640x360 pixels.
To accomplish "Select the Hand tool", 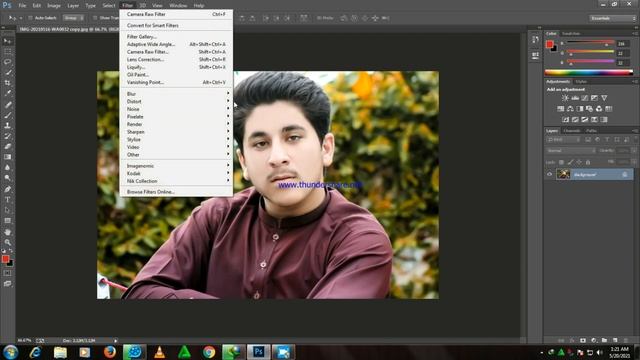I will (7, 232).
